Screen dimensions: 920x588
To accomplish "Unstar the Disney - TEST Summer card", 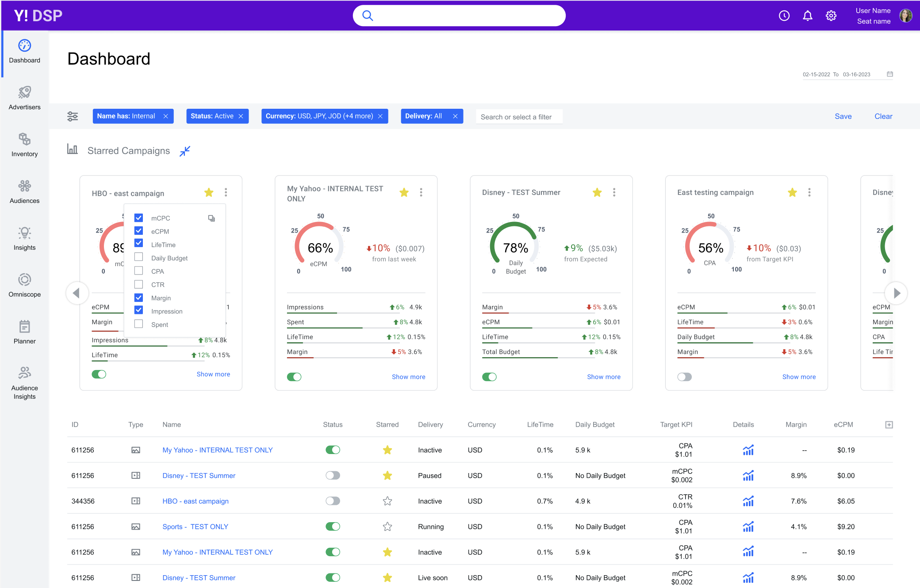I will point(597,192).
